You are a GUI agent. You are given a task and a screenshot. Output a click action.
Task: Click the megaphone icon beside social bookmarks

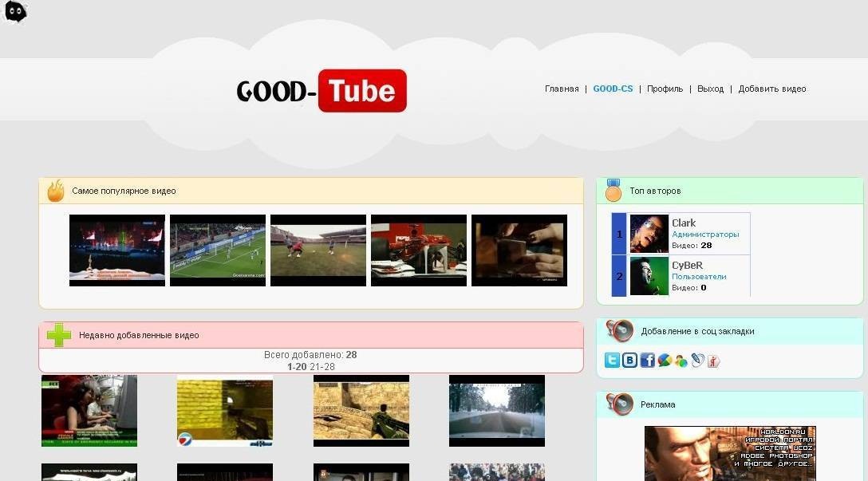(x=619, y=331)
